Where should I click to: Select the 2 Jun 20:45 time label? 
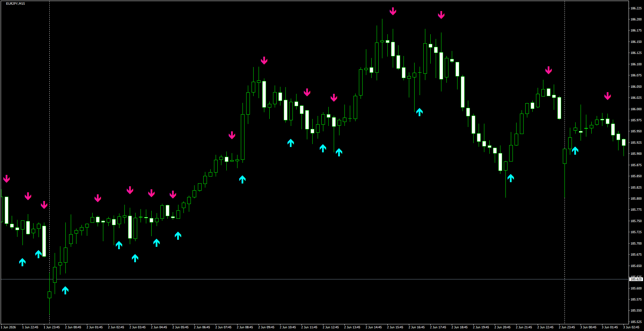502,327
